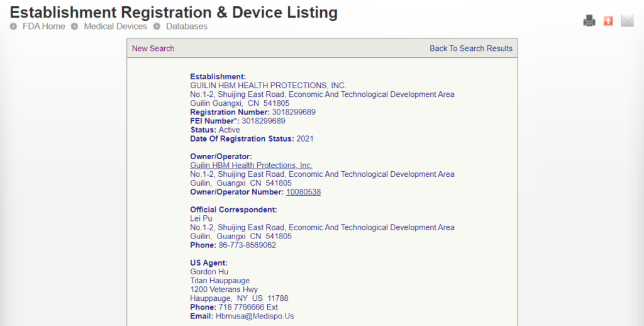Click the page title Establishment Registration & Device Listing

(174, 13)
